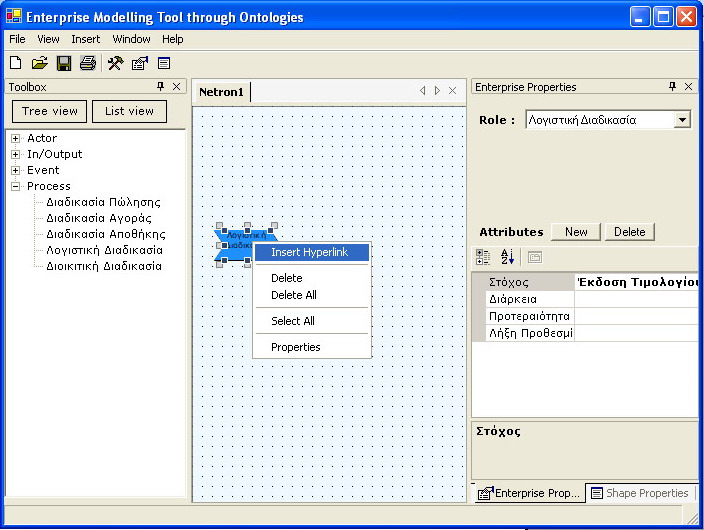Screen dimensions: 704x530
Task: Click the Print toolbar icon
Action: tap(88, 63)
